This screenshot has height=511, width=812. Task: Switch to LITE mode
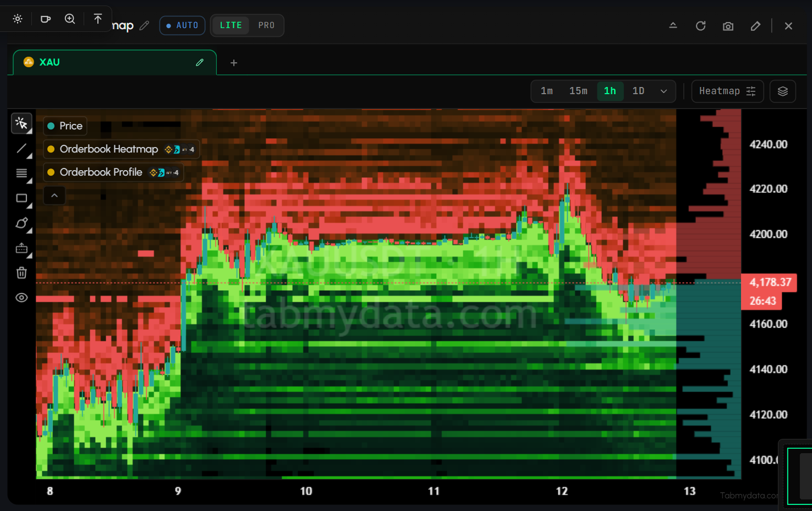(231, 25)
